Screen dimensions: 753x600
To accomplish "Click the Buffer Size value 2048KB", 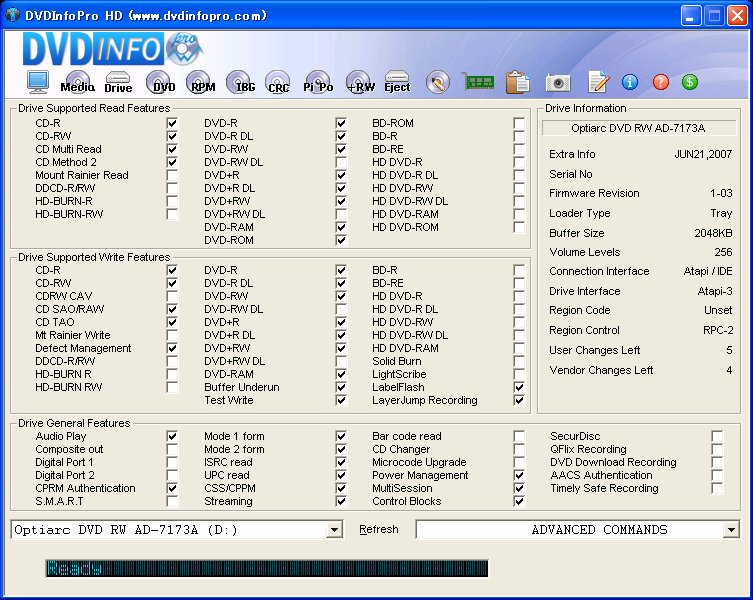I will click(x=713, y=233).
